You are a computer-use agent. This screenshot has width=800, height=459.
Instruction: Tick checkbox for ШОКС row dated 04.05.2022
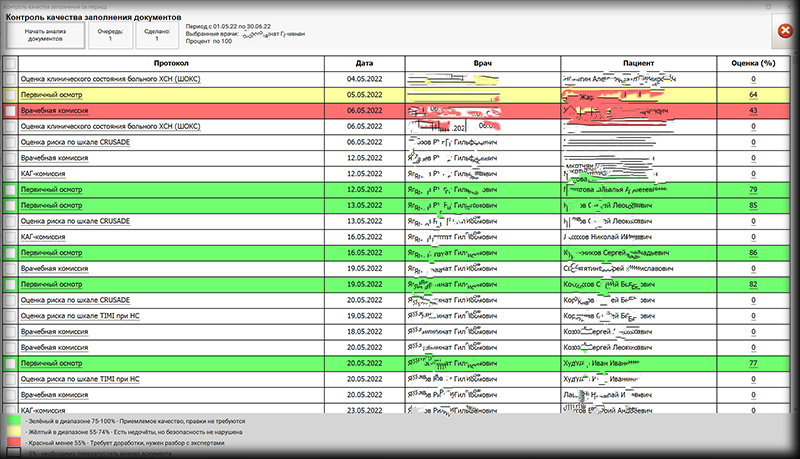coord(10,79)
